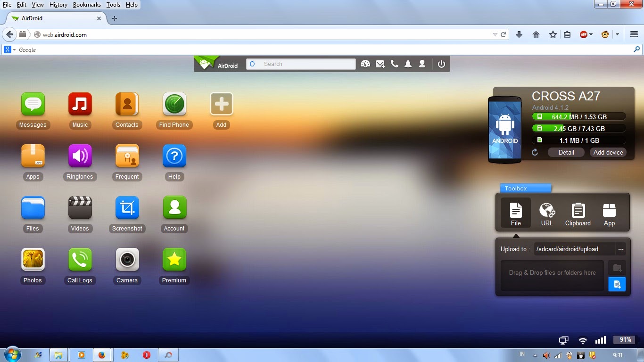
Task: Open the Windows Start button
Action: coord(12,355)
